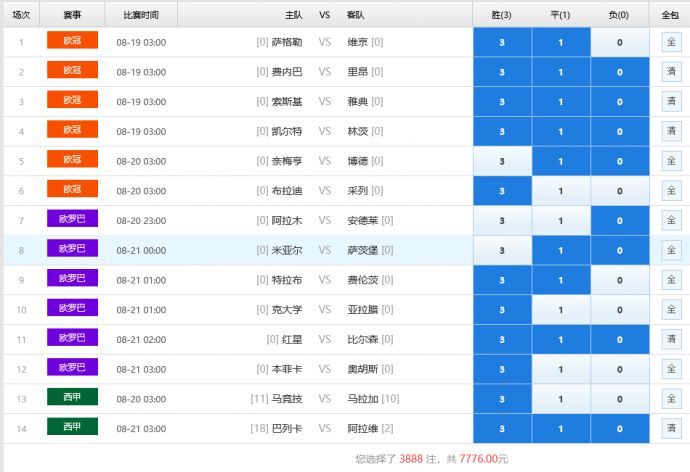The height and width of the screenshot is (472, 690).
Task: Click the 欧冠 tag in row 1
Action: [x=72, y=40]
